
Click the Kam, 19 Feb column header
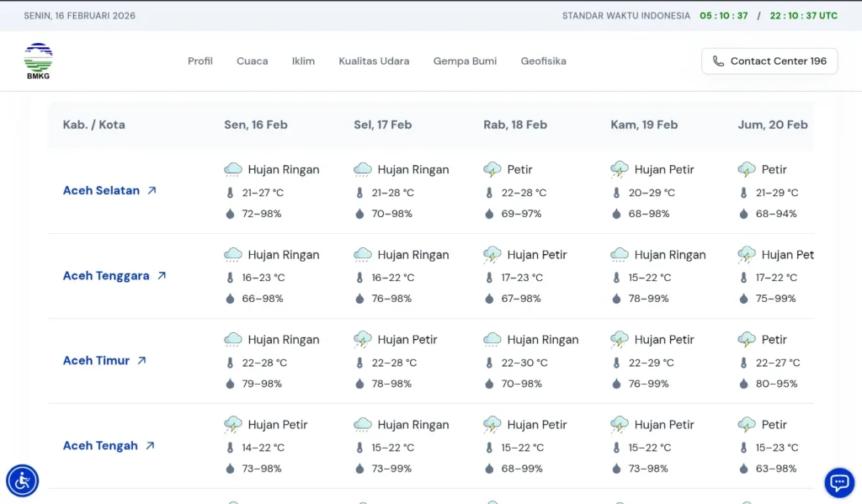pyautogui.click(x=644, y=125)
